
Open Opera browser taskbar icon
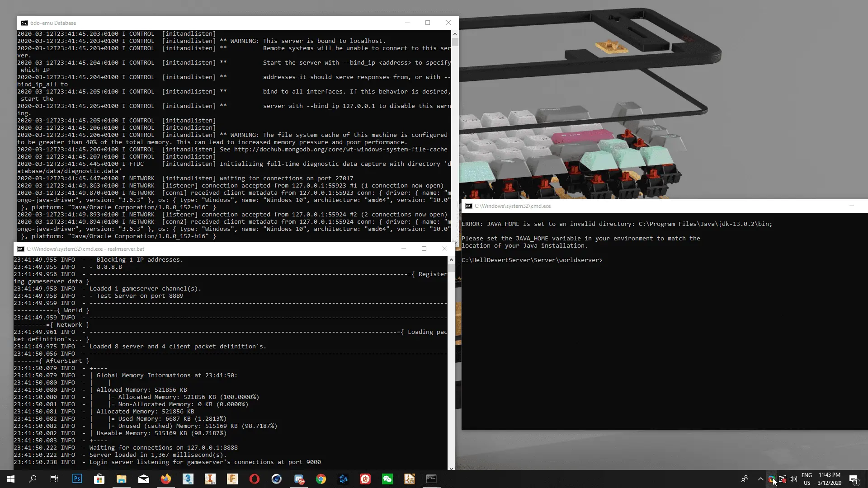[255, 479]
